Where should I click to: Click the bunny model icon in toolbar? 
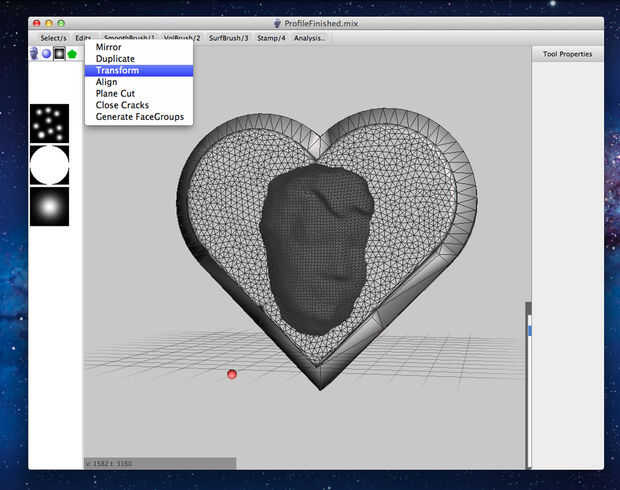[x=35, y=53]
